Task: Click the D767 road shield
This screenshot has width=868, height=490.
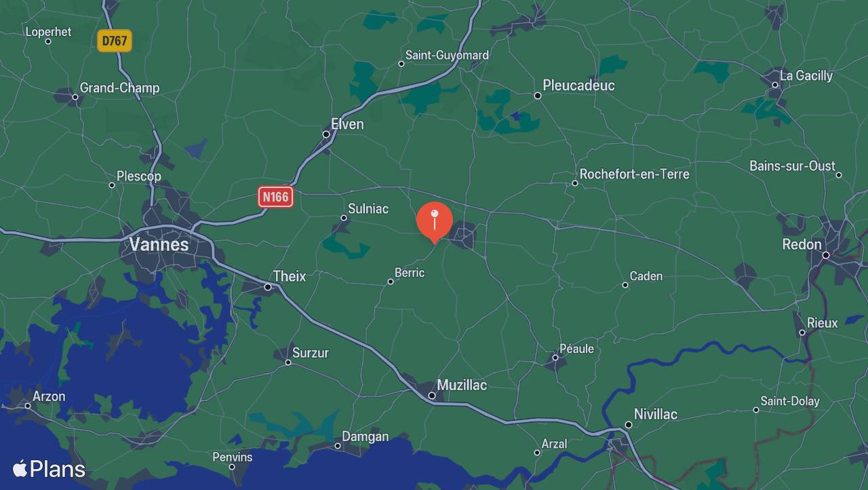Action: tap(114, 41)
